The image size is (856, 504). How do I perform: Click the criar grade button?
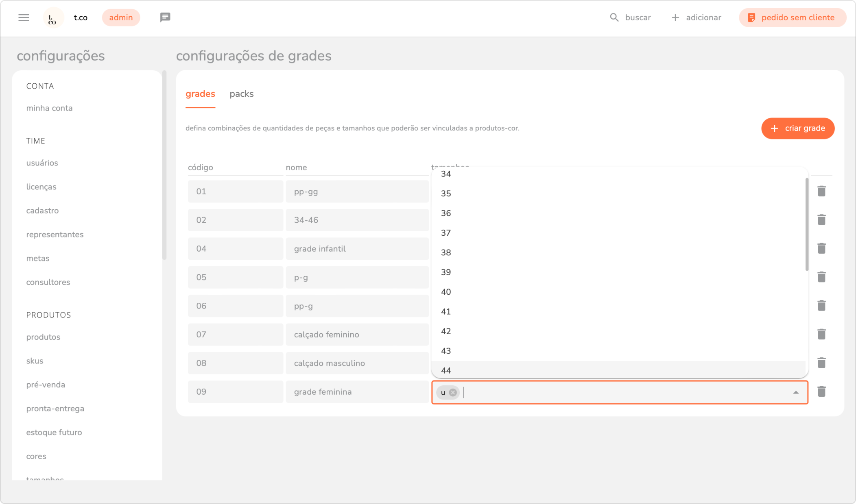(797, 128)
